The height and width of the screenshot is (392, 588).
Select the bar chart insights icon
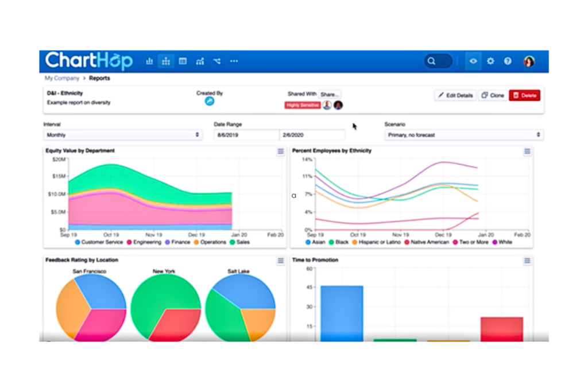pyautogui.click(x=149, y=61)
